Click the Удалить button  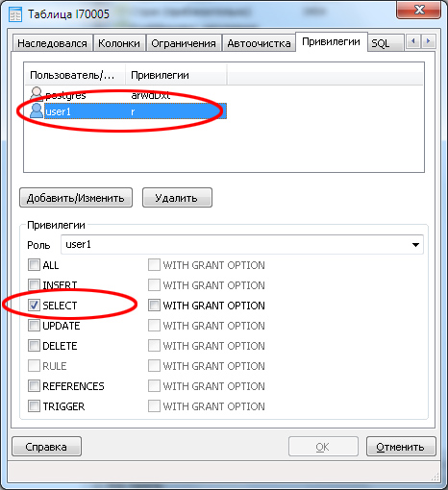177,198
